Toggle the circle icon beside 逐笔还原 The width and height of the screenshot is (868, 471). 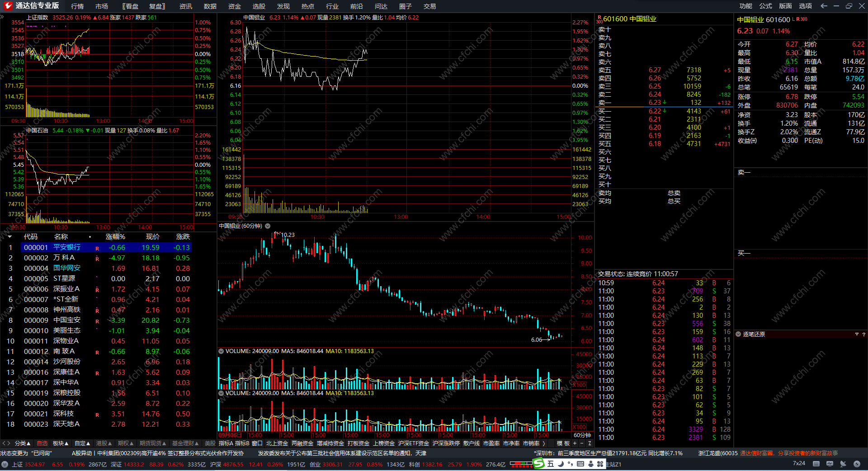click(x=738, y=334)
